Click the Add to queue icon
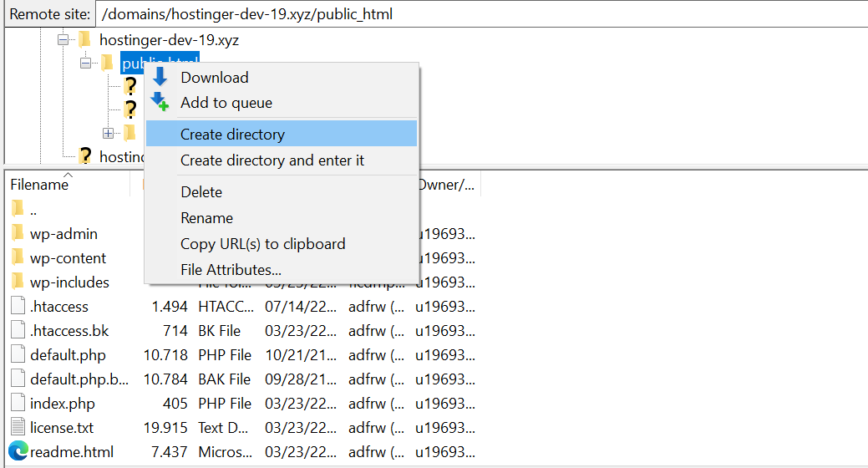 coord(160,103)
